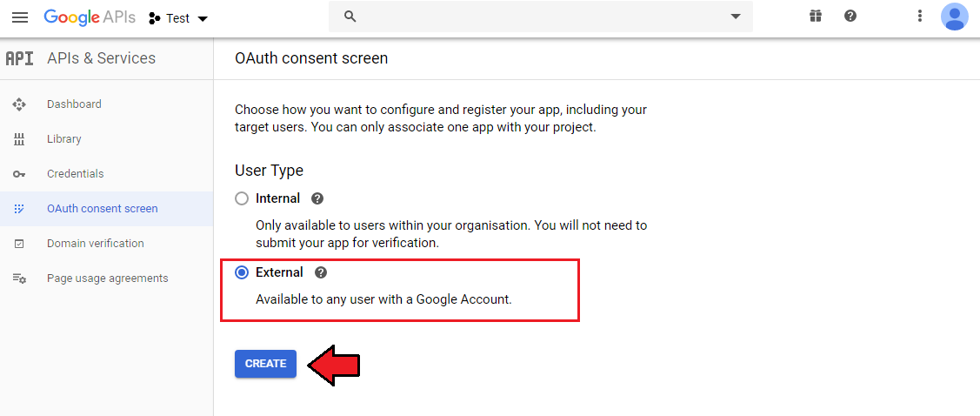Click the 'User Type' heading
The width and height of the screenshot is (980, 416).
270,171
